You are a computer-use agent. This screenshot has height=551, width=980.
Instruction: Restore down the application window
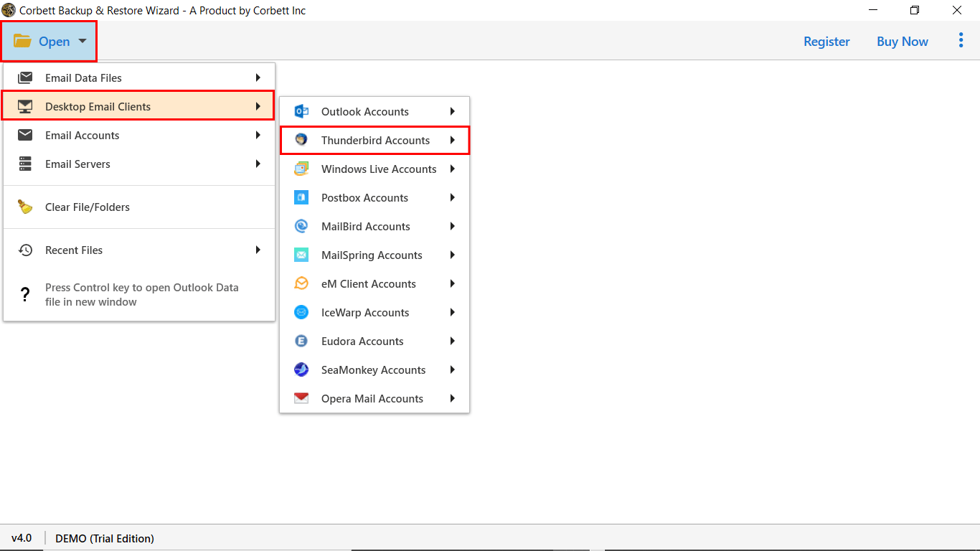click(x=915, y=10)
